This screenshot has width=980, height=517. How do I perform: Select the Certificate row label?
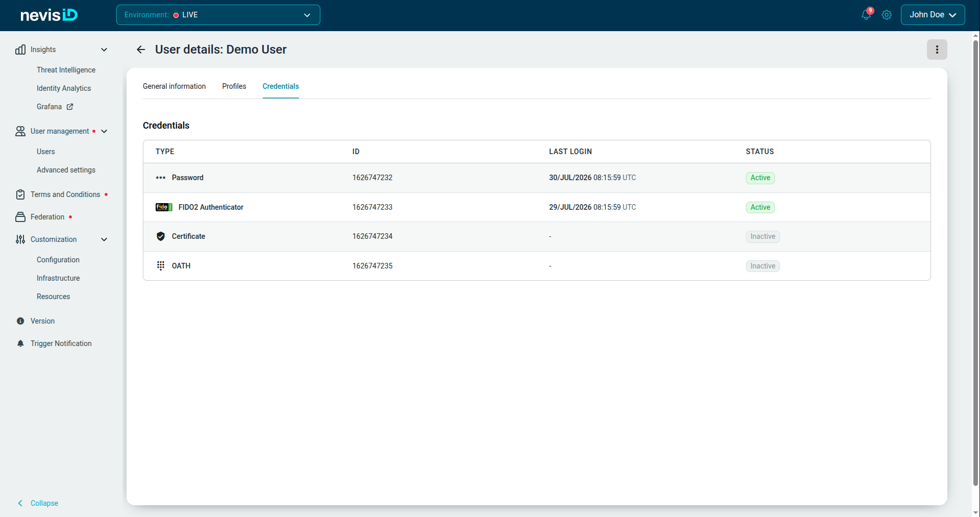188,236
